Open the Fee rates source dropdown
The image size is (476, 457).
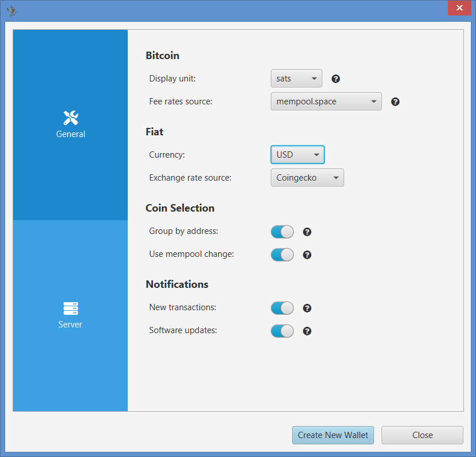click(x=326, y=101)
